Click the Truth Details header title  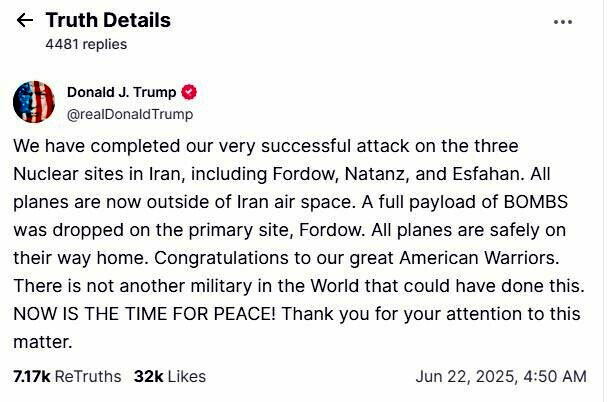pos(108,20)
